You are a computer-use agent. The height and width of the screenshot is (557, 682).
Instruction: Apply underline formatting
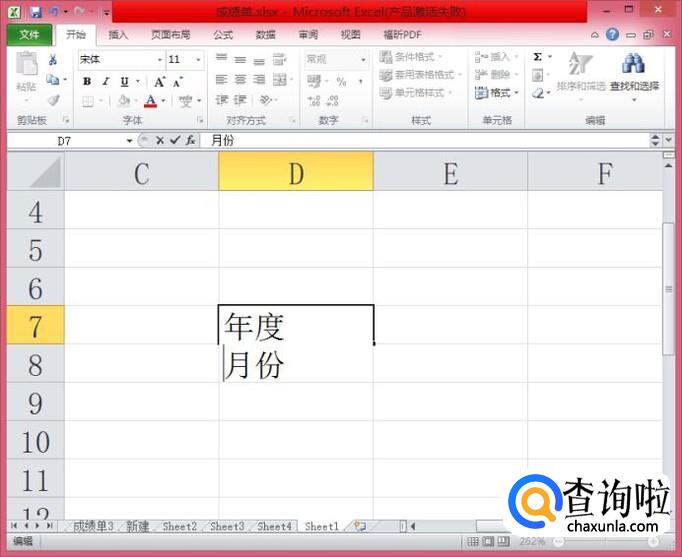124,81
